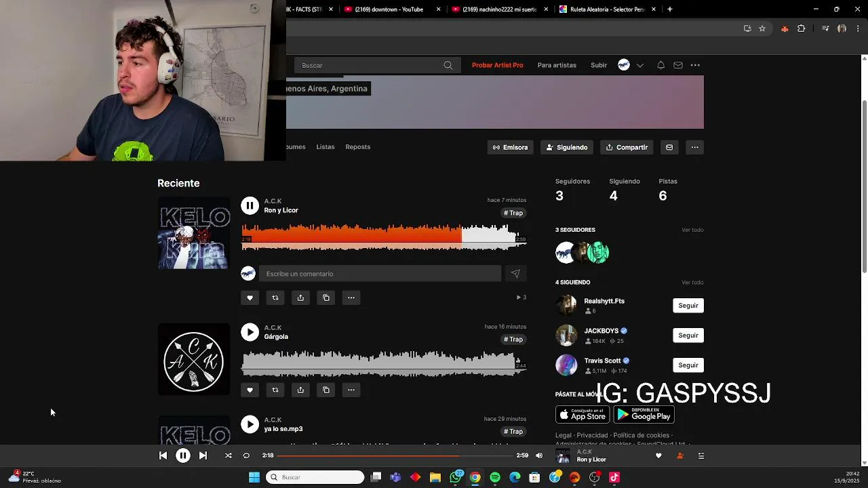Open notifications bell
Image resolution: width=868 pixels, height=488 pixels.
pyautogui.click(x=660, y=65)
